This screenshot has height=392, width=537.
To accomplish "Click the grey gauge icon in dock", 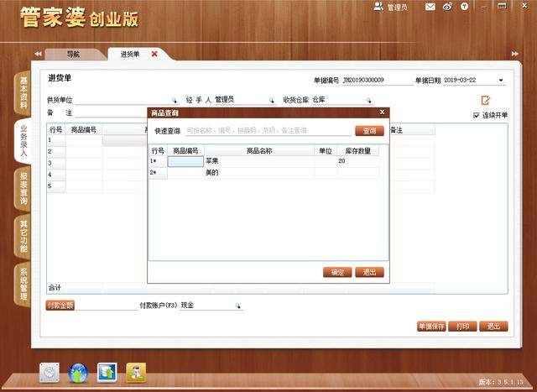I will [x=50, y=373].
